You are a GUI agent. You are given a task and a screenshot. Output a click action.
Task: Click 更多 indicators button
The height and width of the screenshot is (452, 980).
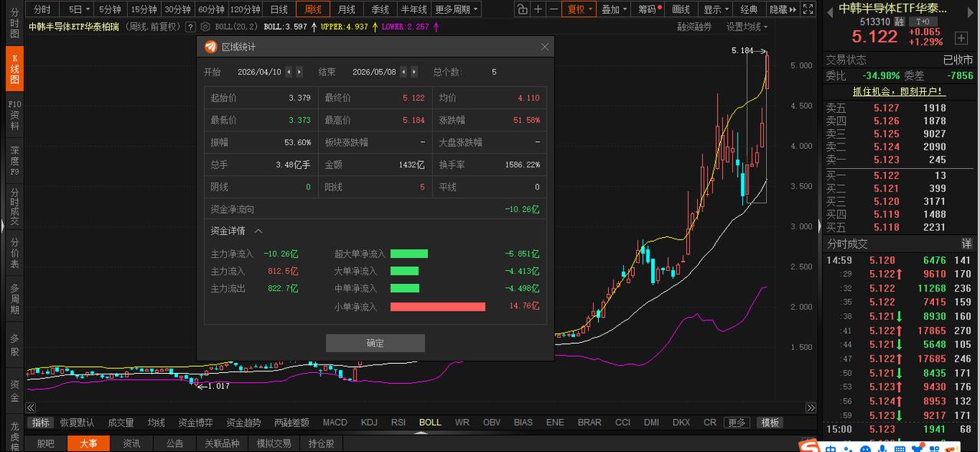(737, 422)
